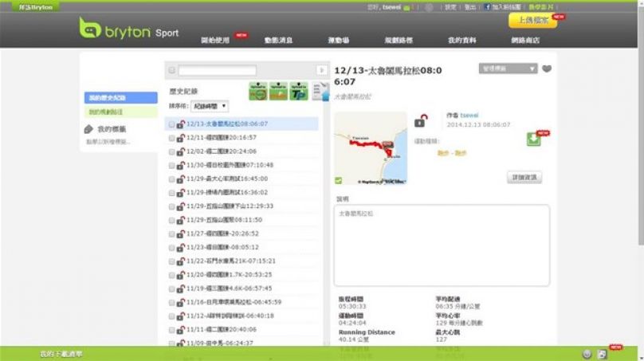Tick the checkbox for the 11/30 record
Screen dimensions: 644x361
(171, 165)
